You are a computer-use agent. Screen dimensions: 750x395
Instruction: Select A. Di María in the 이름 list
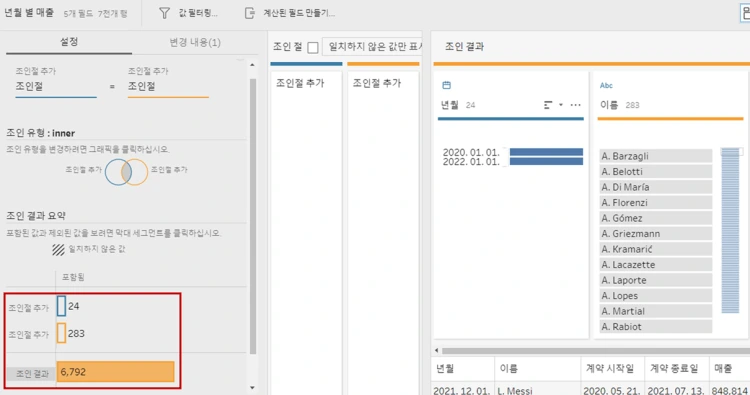pyautogui.click(x=656, y=187)
